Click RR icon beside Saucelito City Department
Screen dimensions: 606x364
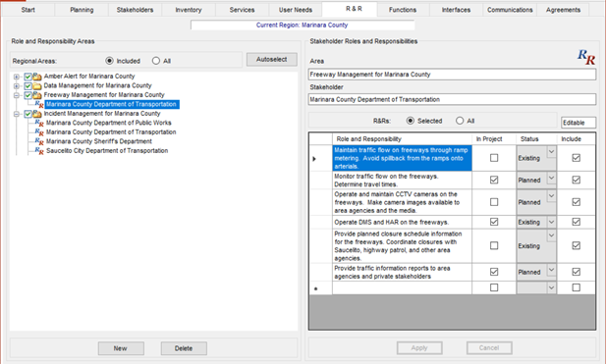point(39,151)
